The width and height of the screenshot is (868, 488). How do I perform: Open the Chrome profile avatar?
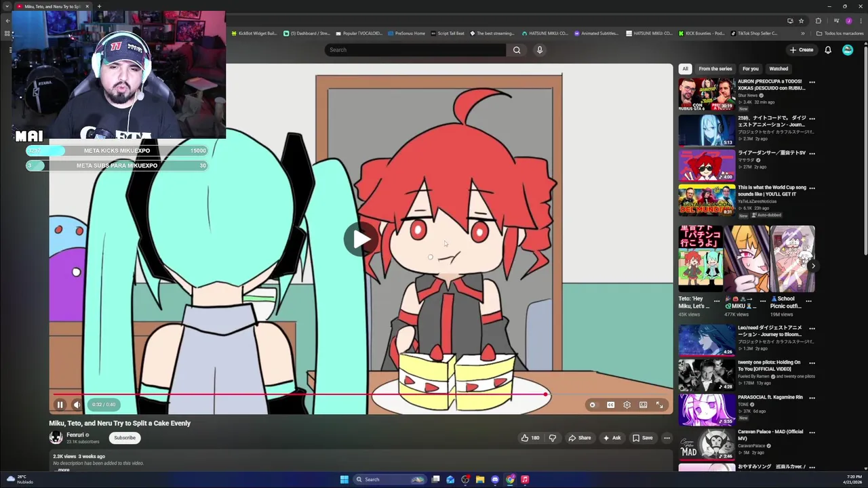[x=848, y=21]
